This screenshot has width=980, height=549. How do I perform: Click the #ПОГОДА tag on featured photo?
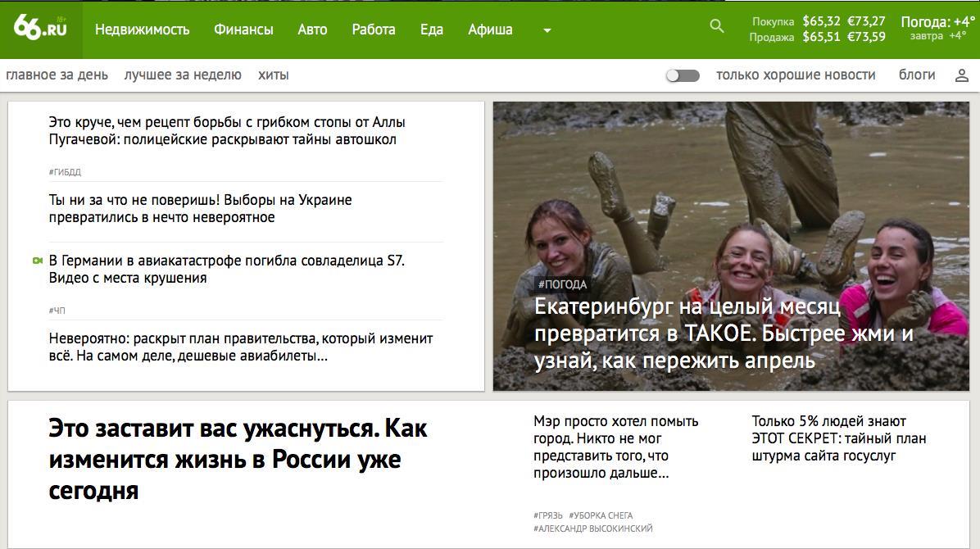coord(562,284)
